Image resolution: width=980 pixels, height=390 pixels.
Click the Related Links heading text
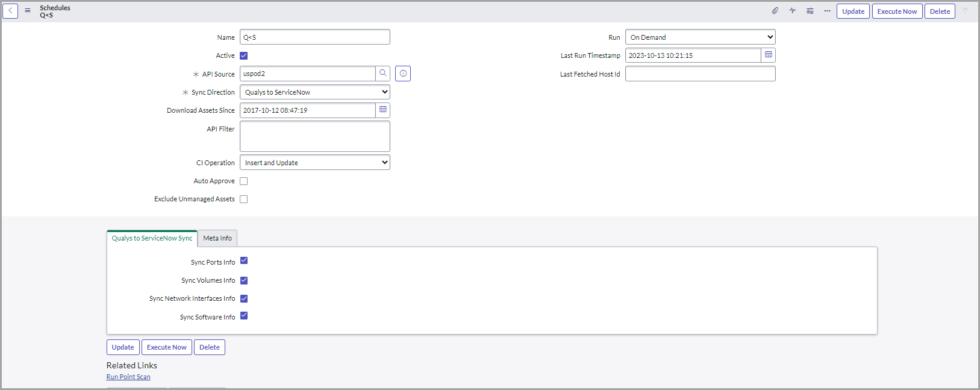pos(132,365)
